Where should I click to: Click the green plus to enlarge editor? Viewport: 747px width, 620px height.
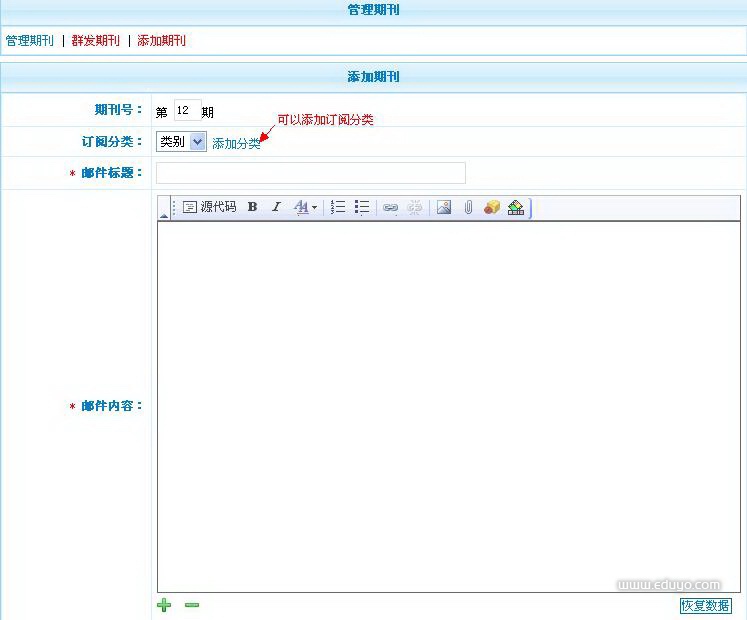[x=164, y=605]
